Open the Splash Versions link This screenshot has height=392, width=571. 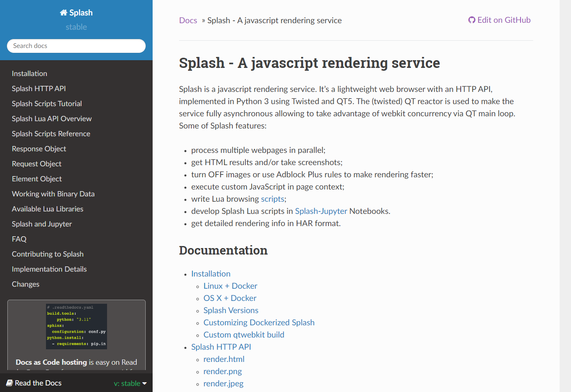click(231, 310)
